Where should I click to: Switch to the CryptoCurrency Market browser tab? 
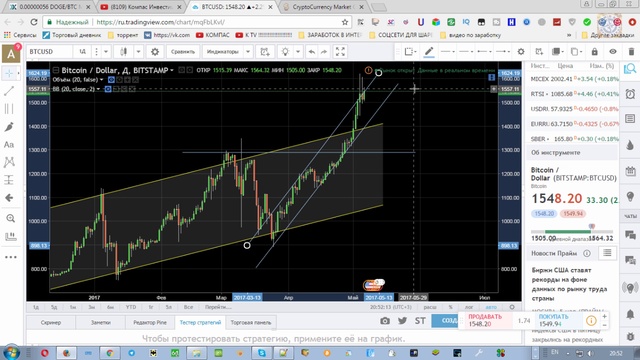[x=322, y=7]
